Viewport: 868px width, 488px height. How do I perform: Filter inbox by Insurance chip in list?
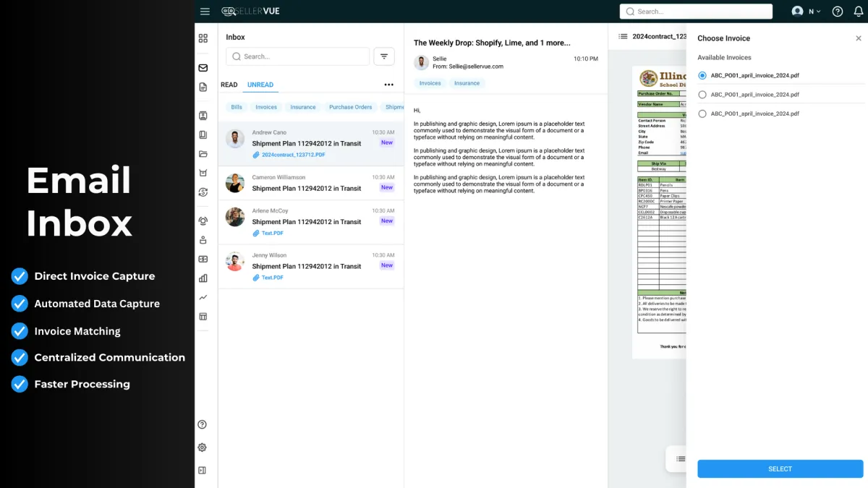(x=303, y=107)
